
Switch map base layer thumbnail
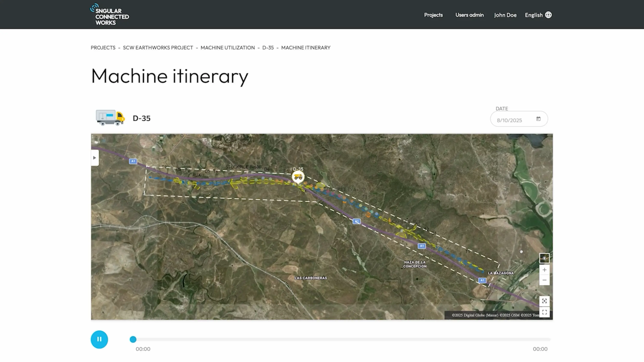pos(544,258)
